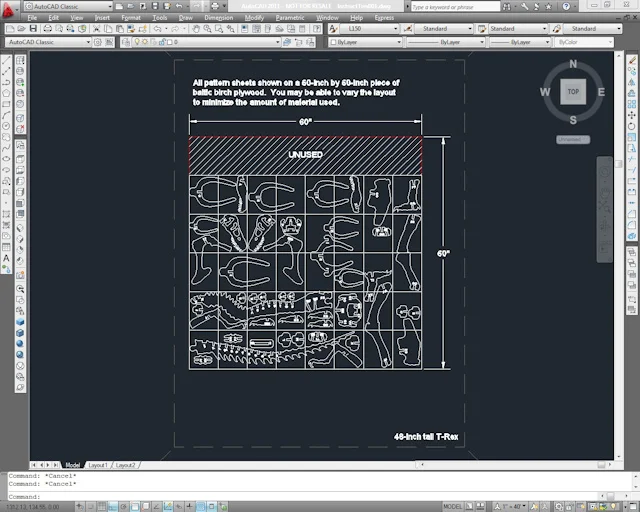
Task: Click the Cut scissors icon
Action: 96,29
